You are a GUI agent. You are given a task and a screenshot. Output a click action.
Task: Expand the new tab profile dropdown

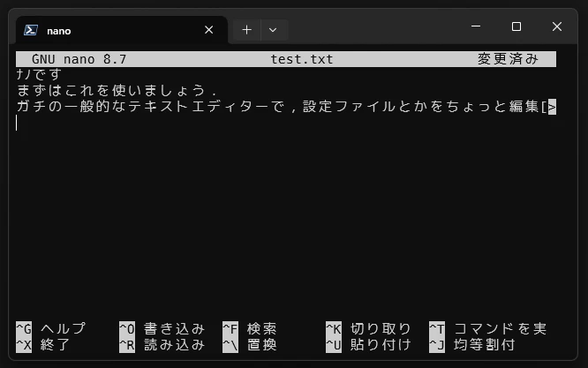273,30
